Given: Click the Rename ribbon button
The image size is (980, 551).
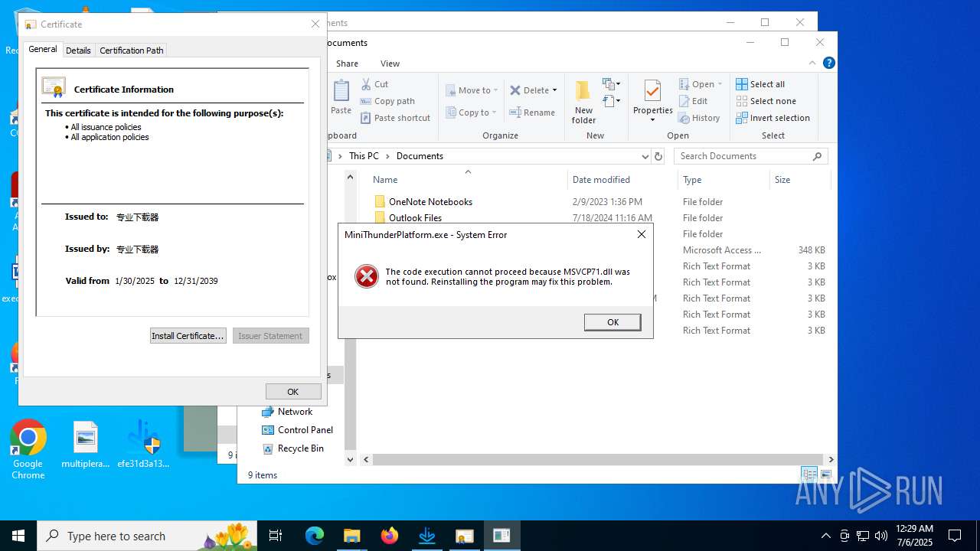Looking at the screenshot, I should coord(532,112).
